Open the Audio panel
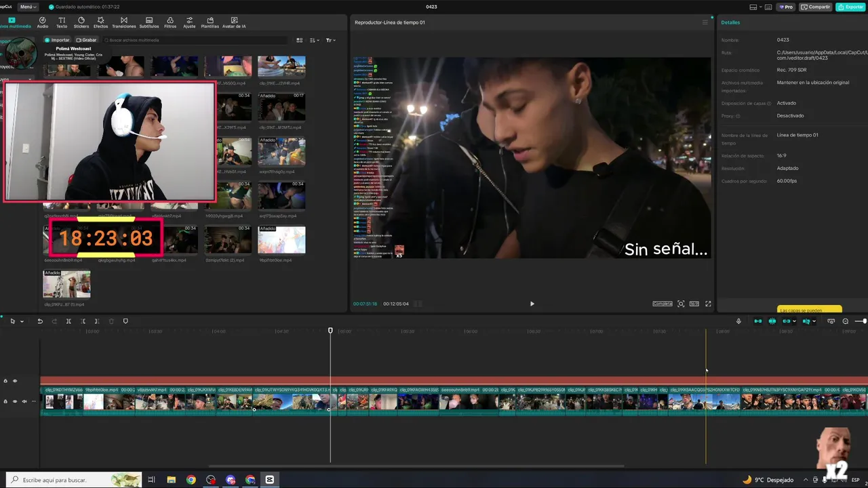This screenshot has height=488, width=868. (43, 22)
